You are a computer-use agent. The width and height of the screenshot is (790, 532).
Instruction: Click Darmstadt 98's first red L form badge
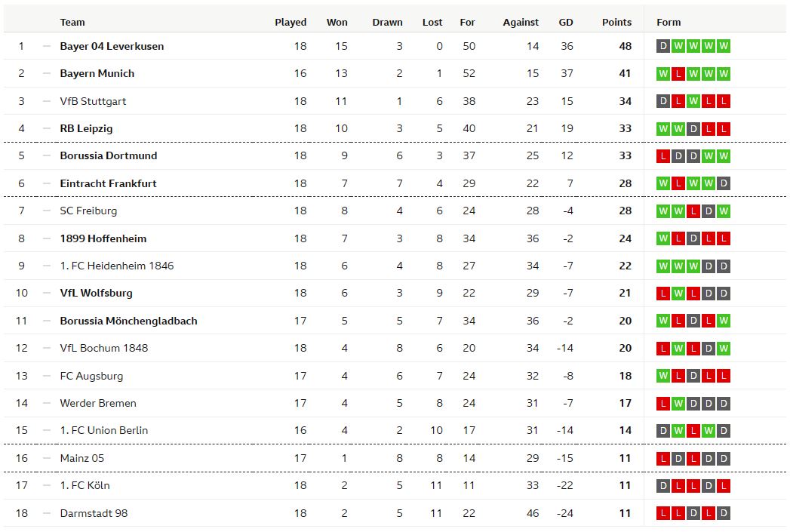click(663, 513)
